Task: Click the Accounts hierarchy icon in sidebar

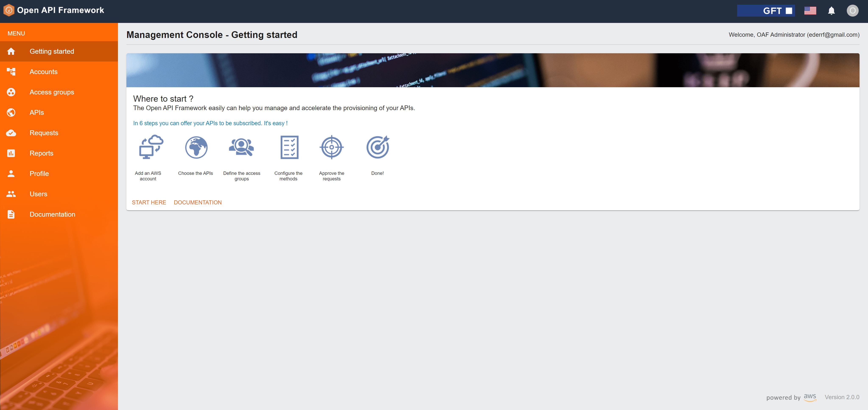Action: pos(11,72)
